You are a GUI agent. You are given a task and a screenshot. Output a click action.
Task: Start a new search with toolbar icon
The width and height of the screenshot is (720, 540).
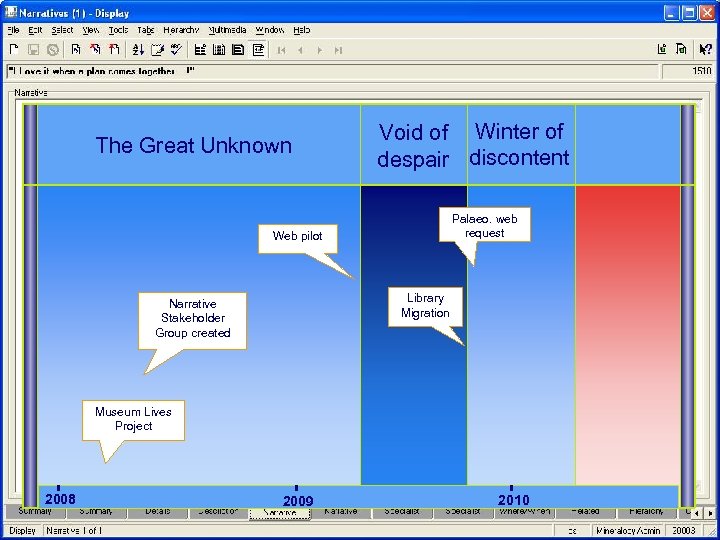(76, 50)
